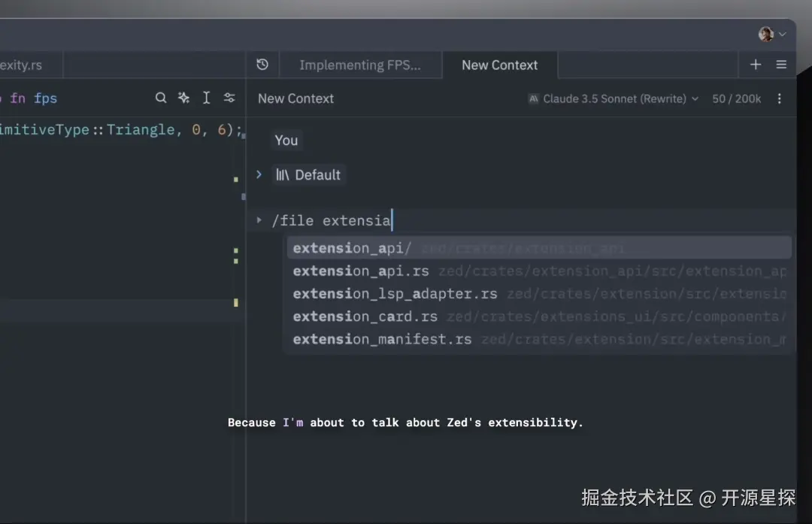
Task: Choose extension_manifest.rs in the completion list
Action: pos(382,339)
